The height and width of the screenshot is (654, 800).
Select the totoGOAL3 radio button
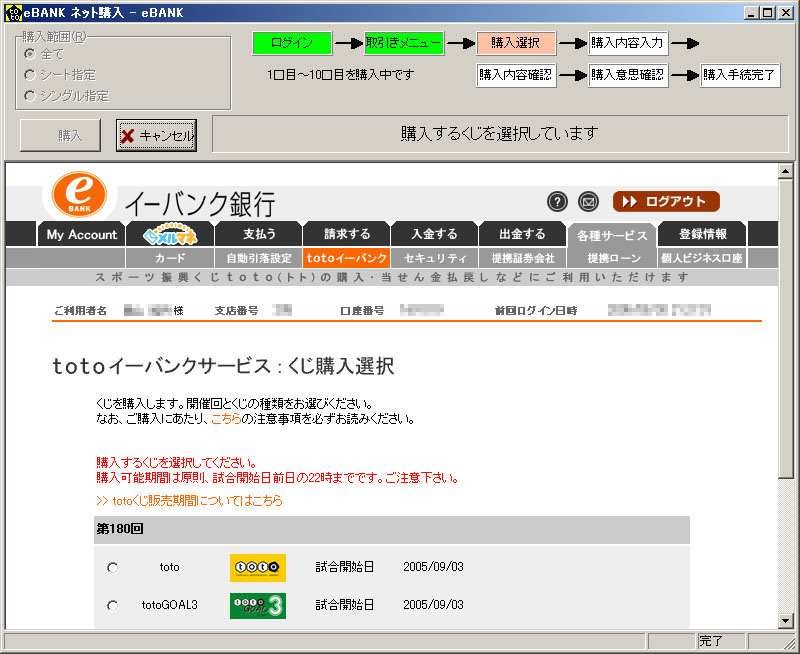112,606
